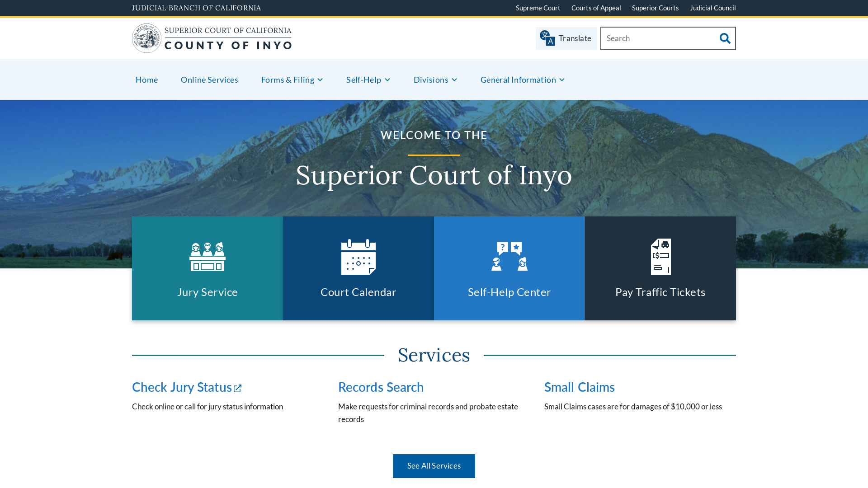The image size is (868, 488).
Task: Click the search magnifier icon
Action: pyautogui.click(x=725, y=38)
